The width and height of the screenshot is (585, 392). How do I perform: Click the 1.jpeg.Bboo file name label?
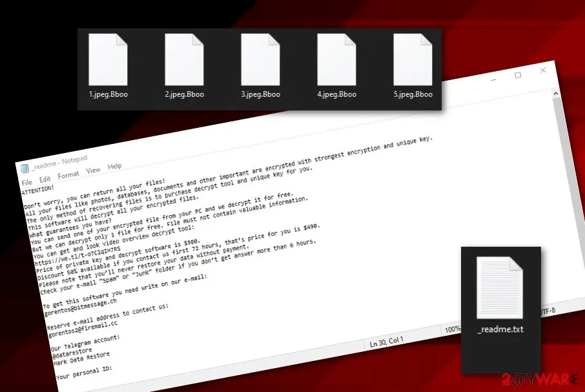point(108,94)
